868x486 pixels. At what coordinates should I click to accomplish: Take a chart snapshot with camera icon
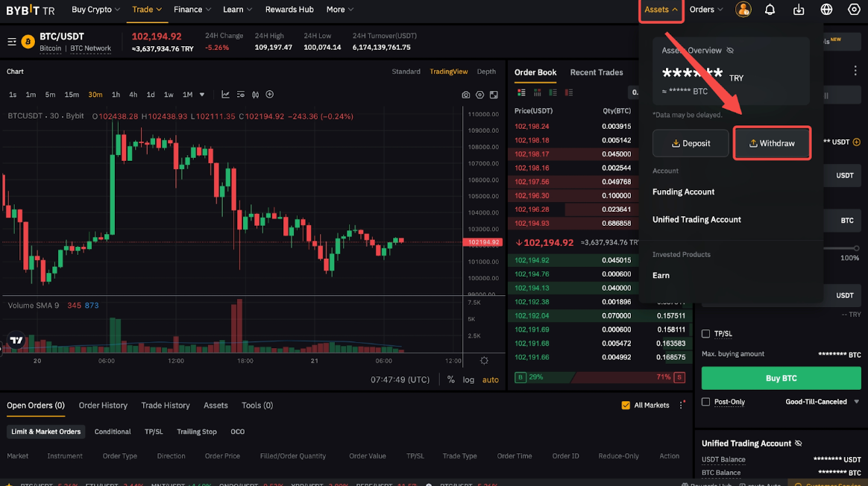click(x=466, y=95)
